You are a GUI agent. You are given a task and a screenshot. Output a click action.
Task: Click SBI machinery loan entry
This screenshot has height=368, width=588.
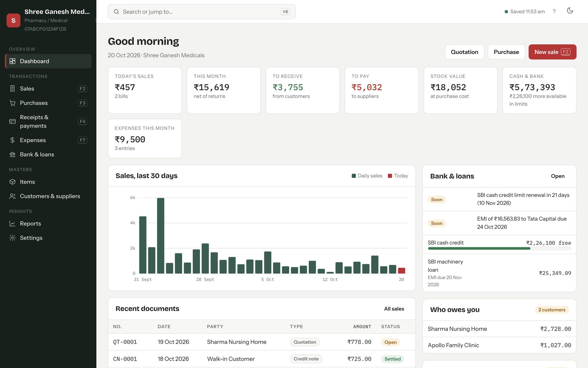coord(499,273)
